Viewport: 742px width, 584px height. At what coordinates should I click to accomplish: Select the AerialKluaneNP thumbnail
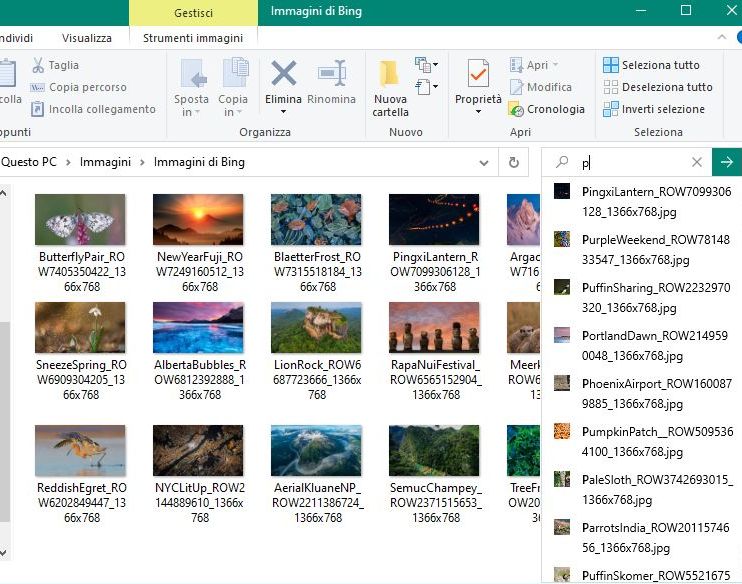tap(316, 451)
